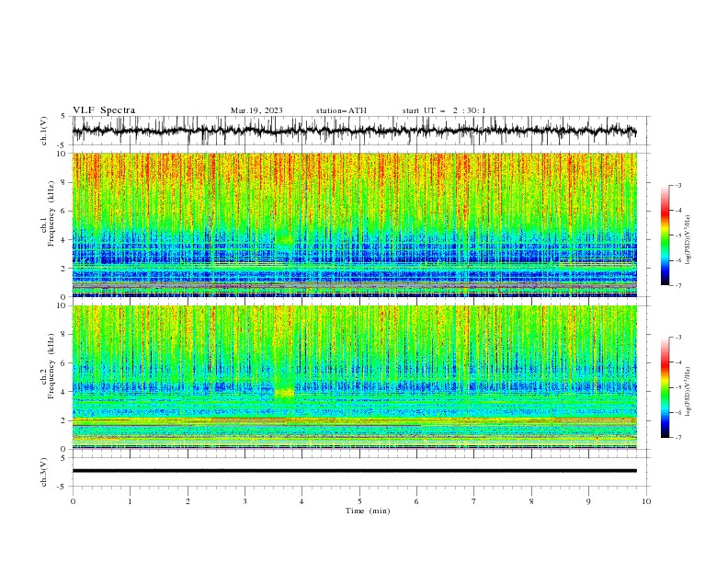728x563 pixels.
Task: Click time axis tick label "8"
Action: tap(531, 501)
